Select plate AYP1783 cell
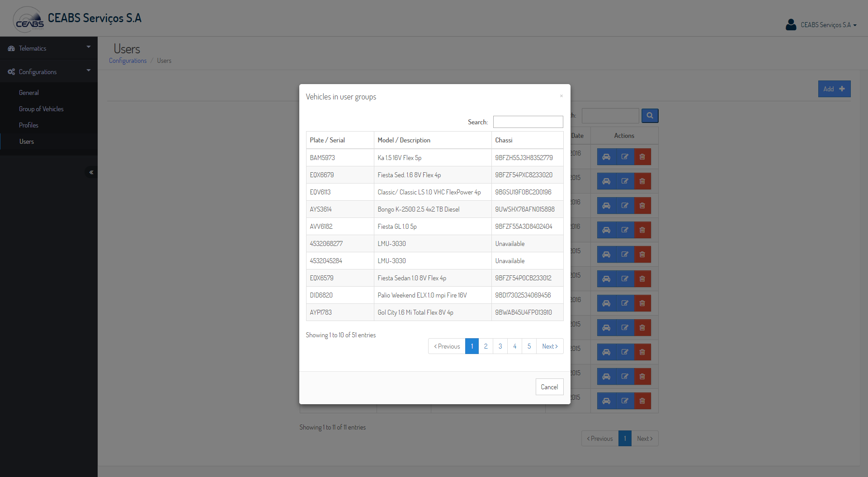 [340, 312]
